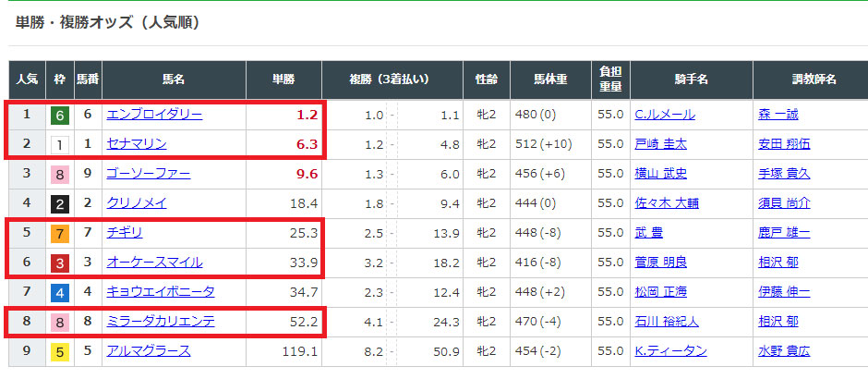Open チギリ horse details
Image resolution: width=868 pixels, height=379 pixels.
click(125, 232)
